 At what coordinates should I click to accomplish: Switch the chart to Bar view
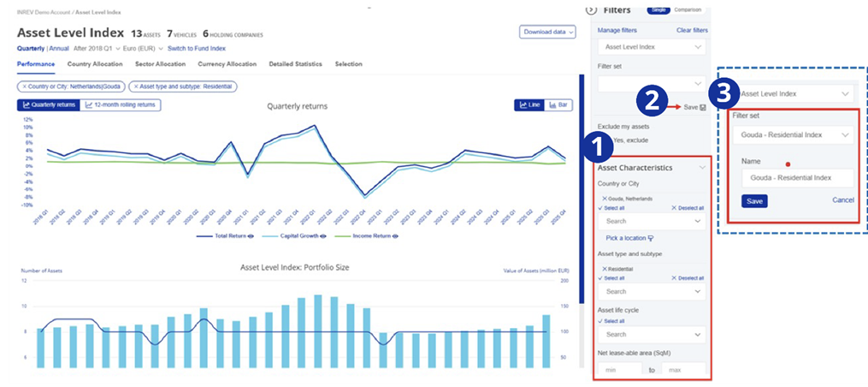(557, 104)
